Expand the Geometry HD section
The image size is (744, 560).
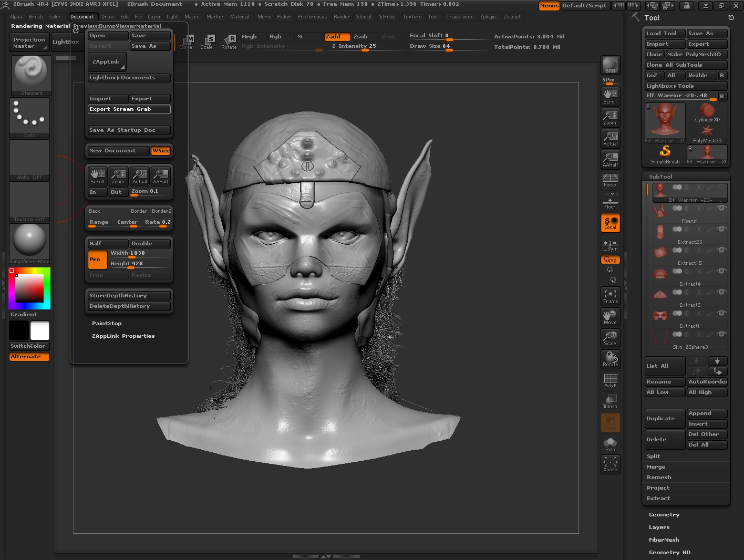pyautogui.click(x=669, y=553)
